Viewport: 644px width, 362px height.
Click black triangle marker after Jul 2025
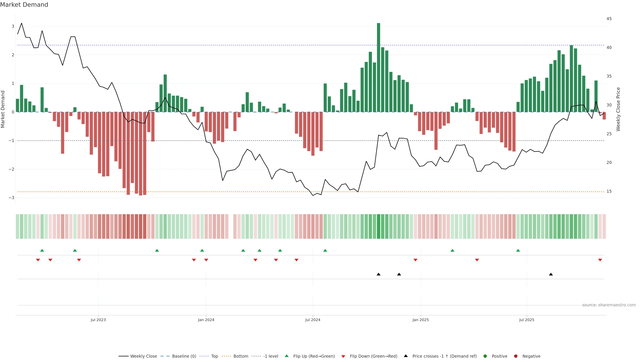tap(551, 274)
